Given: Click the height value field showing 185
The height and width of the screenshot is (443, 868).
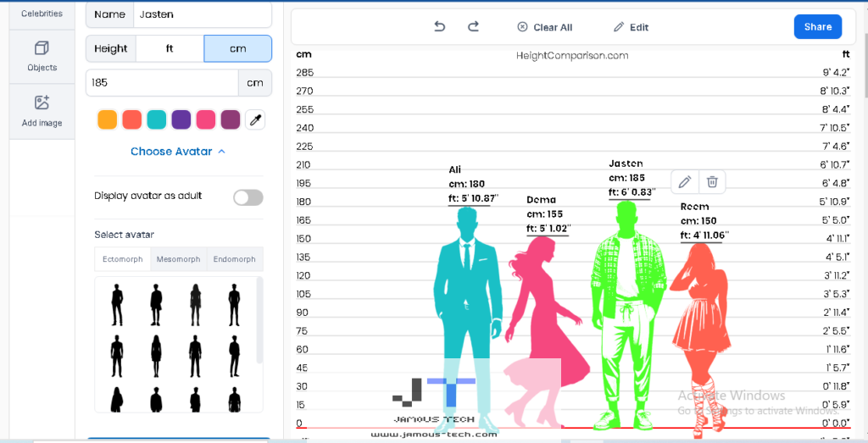Looking at the screenshot, I should pos(162,83).
